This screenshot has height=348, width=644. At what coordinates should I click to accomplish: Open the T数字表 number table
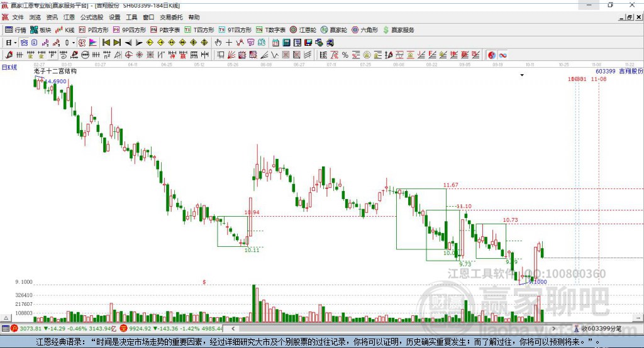[x=270, y=30]
